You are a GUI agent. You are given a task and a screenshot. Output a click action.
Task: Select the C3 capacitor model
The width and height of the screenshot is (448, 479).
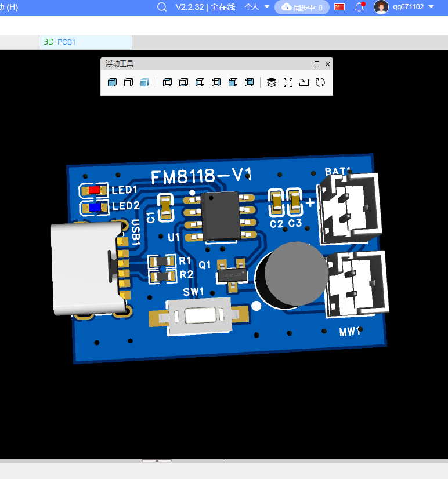point(295,201)
